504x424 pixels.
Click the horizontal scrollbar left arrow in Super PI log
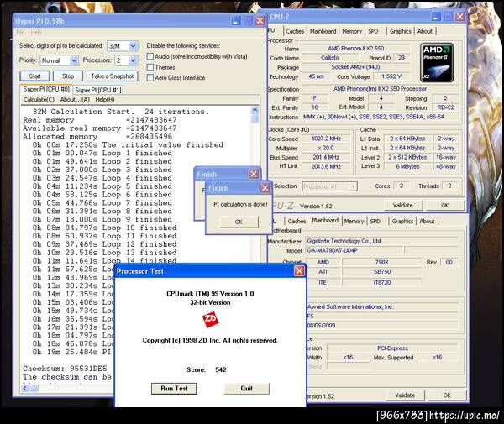click(25, 389)
